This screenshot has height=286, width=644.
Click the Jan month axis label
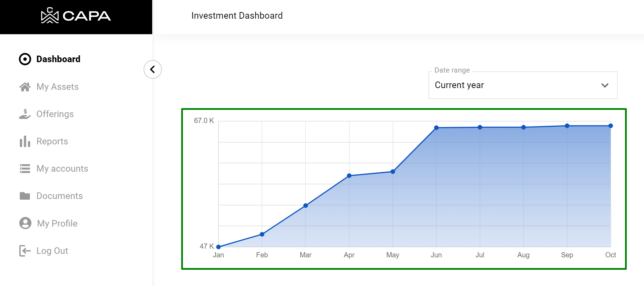click(x=218, y=255)
